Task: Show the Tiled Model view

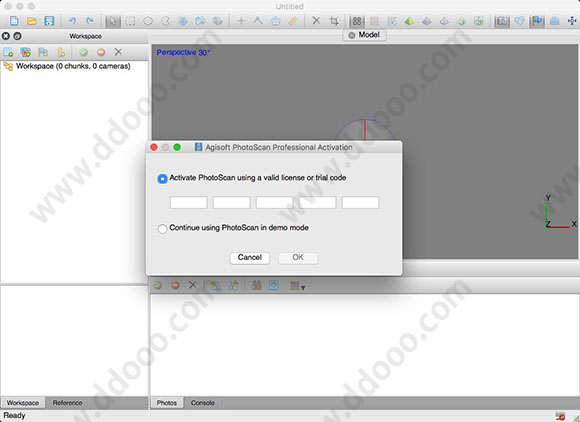Action: (x=479, y=21)
